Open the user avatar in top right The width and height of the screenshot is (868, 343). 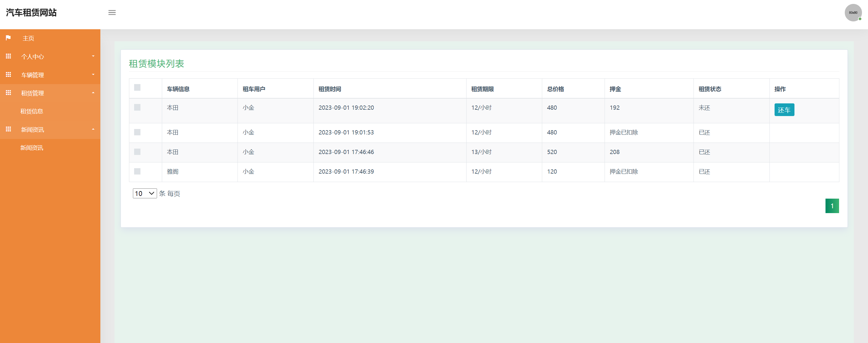(x=853, y=13)
